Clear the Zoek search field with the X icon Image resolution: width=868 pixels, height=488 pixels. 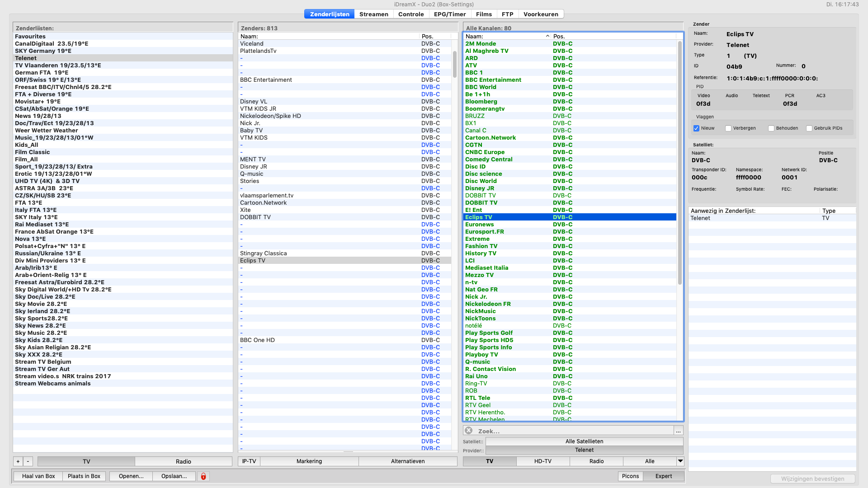point(469,431)
